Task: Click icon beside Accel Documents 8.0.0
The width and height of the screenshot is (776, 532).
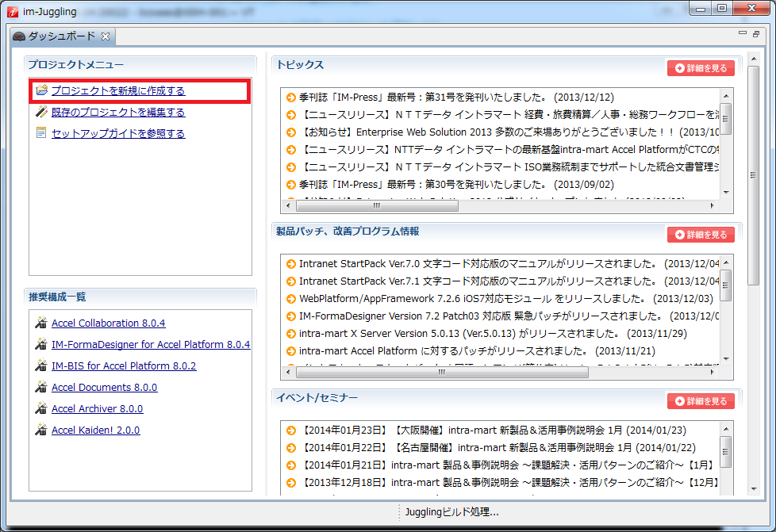Action: [41, 387]
